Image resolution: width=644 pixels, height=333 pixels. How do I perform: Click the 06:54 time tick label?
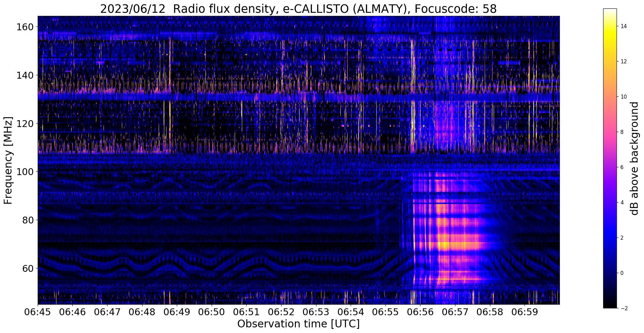click(351, 312)
